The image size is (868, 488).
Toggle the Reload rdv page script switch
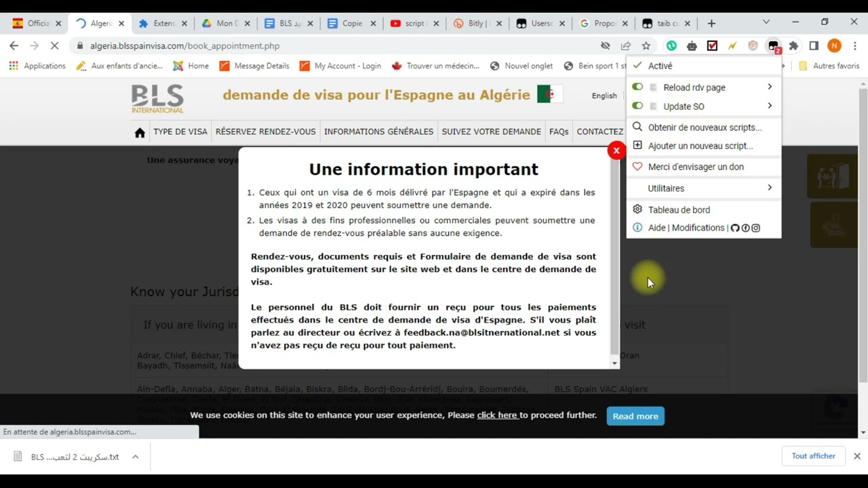[637, 87]
